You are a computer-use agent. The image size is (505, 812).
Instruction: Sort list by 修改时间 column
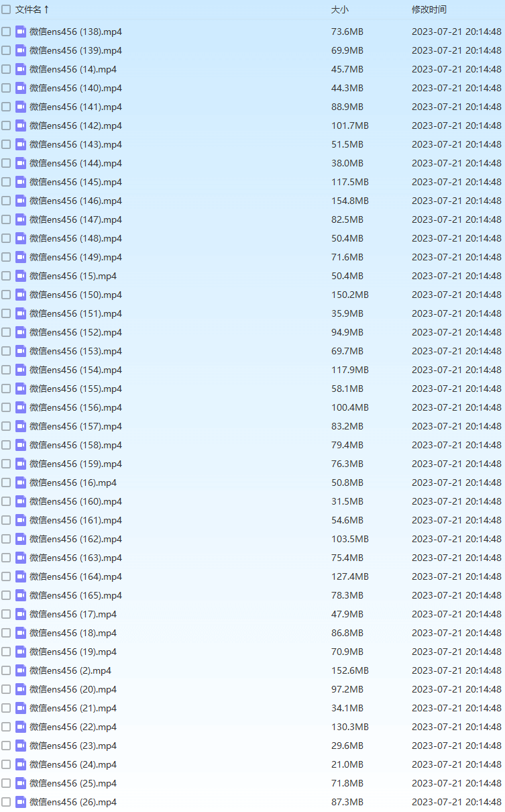coord(429,9)
